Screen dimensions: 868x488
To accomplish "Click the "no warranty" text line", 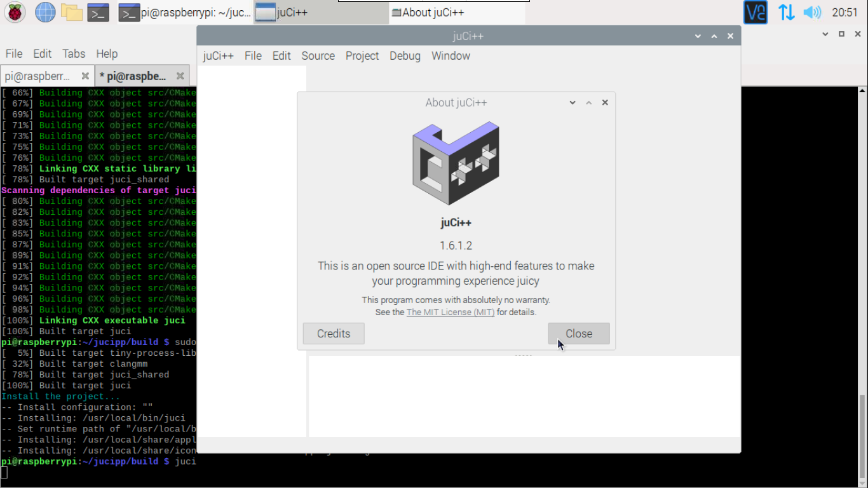I will (x=456, y=300).
